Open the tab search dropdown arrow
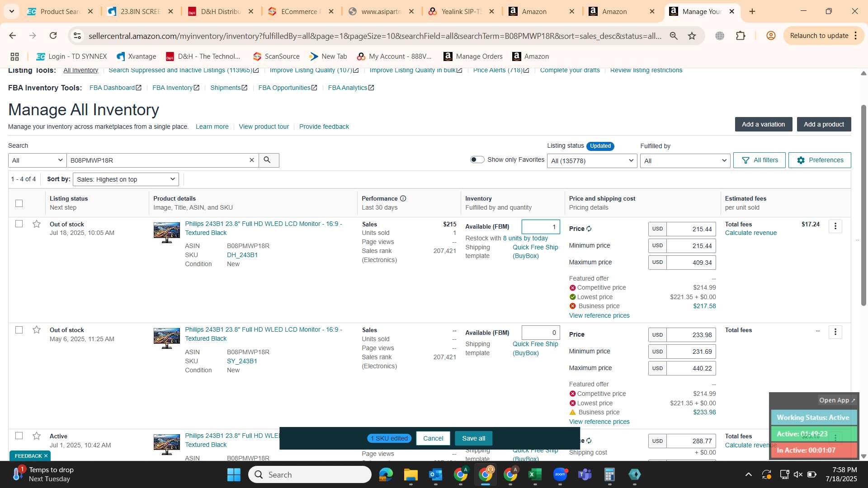868x488 pixels. point(11,11)
